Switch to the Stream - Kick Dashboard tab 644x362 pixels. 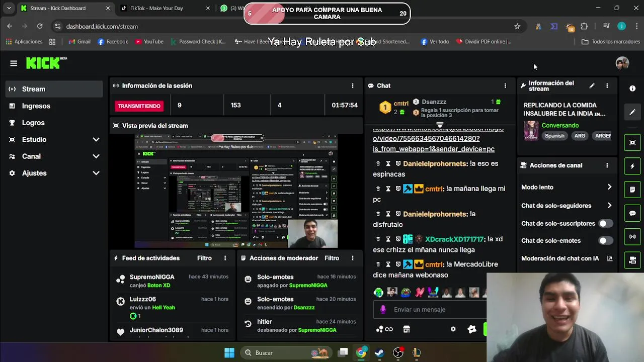tap(65, 8)
